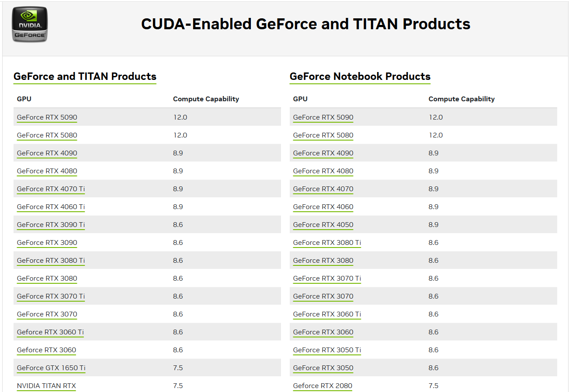Viewport: 569px width, 392px height.
Task: Click 7.5 value in the NVIDIA TITAN RTX row
Action: tap(178, 385)
